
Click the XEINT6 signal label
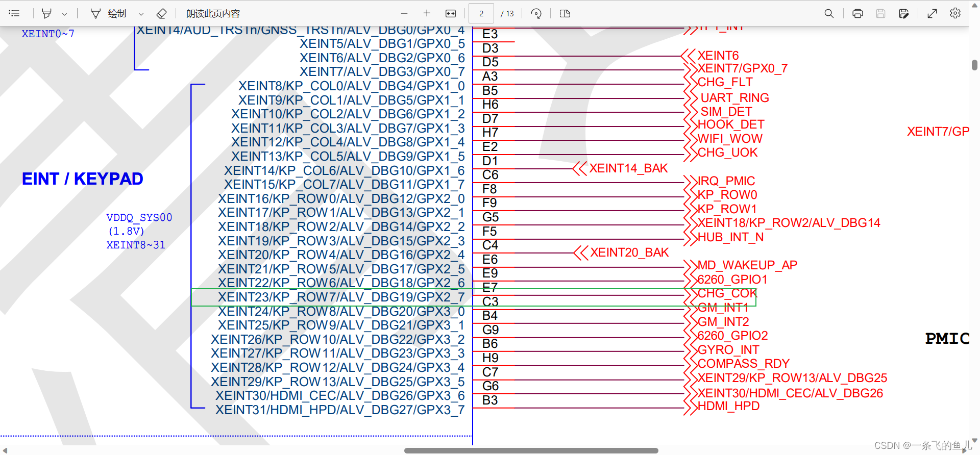(718, 56)
